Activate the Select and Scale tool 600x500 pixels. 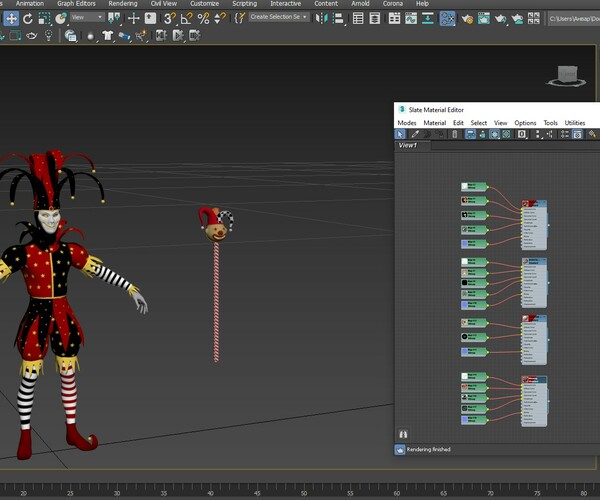(x=44, y=18)
